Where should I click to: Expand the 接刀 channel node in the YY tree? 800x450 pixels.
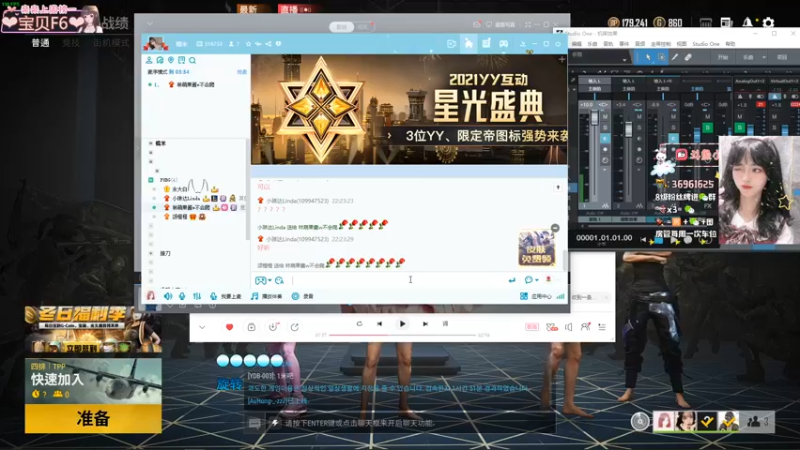(151, 254)
